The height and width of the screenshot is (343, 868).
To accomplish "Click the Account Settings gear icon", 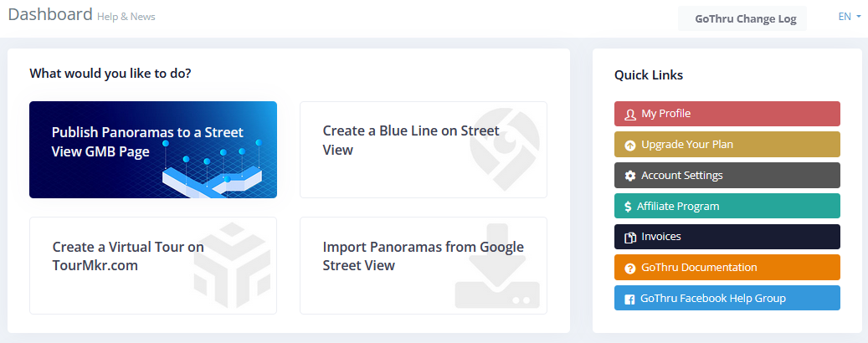I will (x=630, y=176).
